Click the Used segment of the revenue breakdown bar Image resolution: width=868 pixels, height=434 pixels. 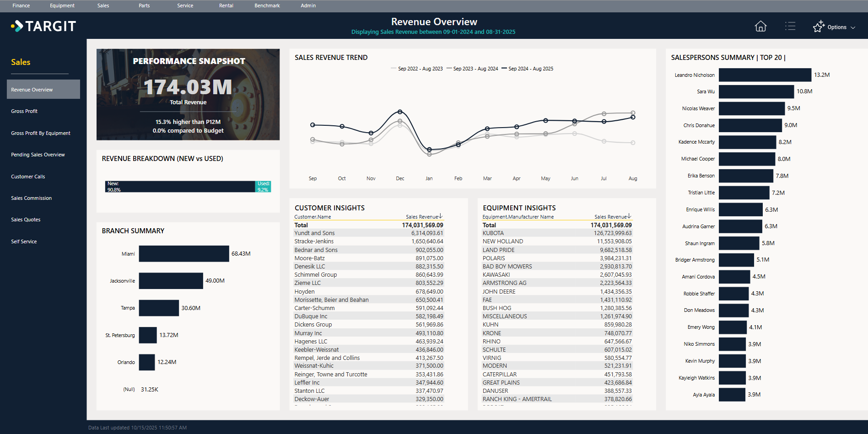[x=263, y=187]
